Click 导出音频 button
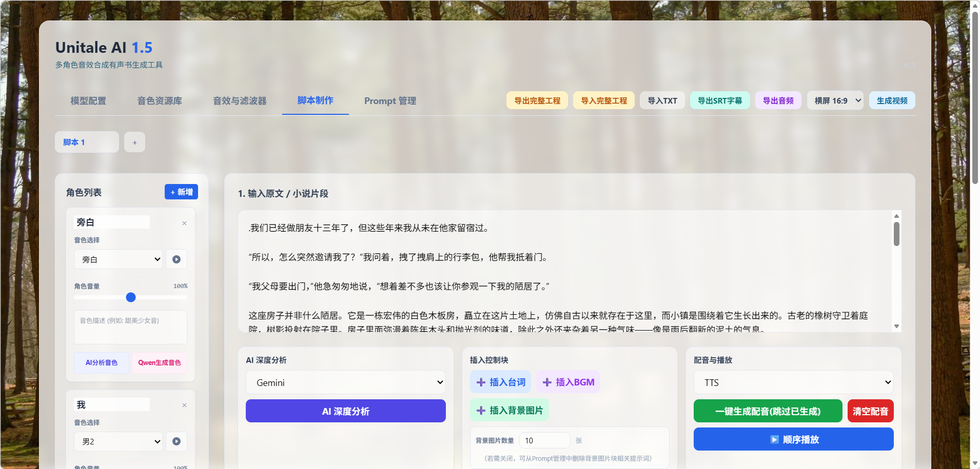 [x=778, y=100]
